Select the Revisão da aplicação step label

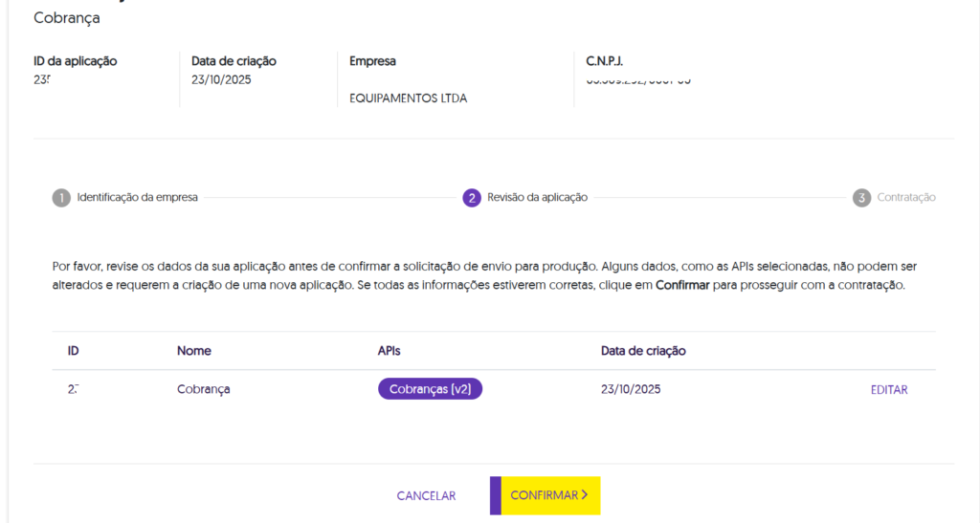click(x=537, y=198)
